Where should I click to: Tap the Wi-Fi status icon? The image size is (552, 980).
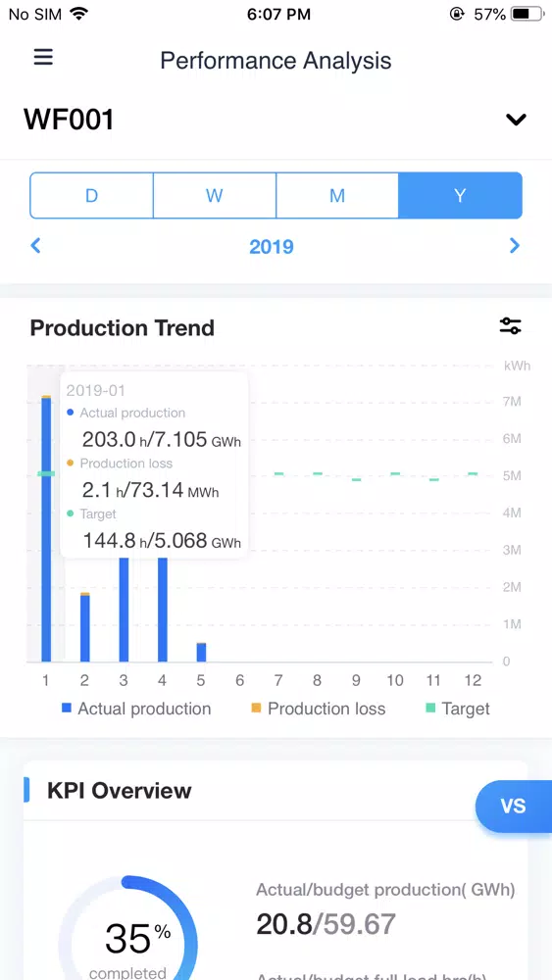point(78,14)
